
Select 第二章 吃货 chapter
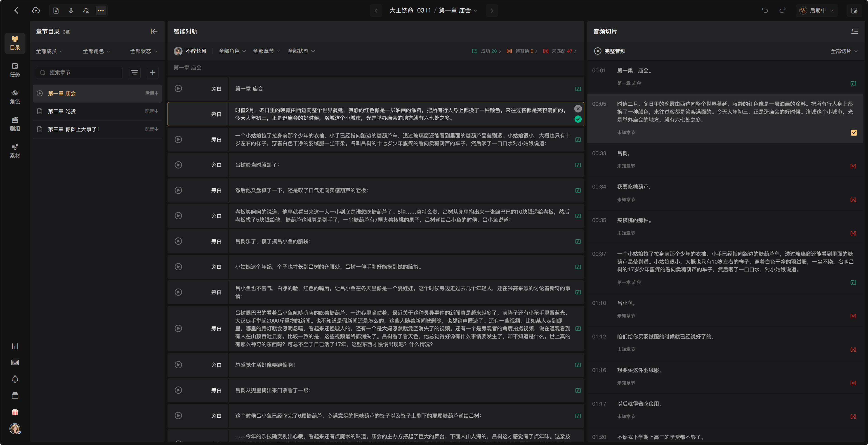click(x=97, y=111)
